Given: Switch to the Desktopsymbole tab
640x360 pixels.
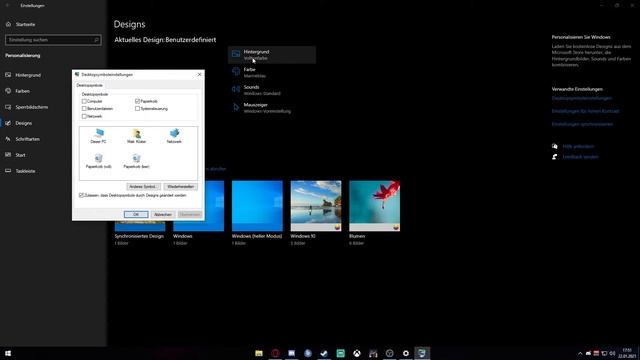Looking at the screenshot, I should point(90,85).
